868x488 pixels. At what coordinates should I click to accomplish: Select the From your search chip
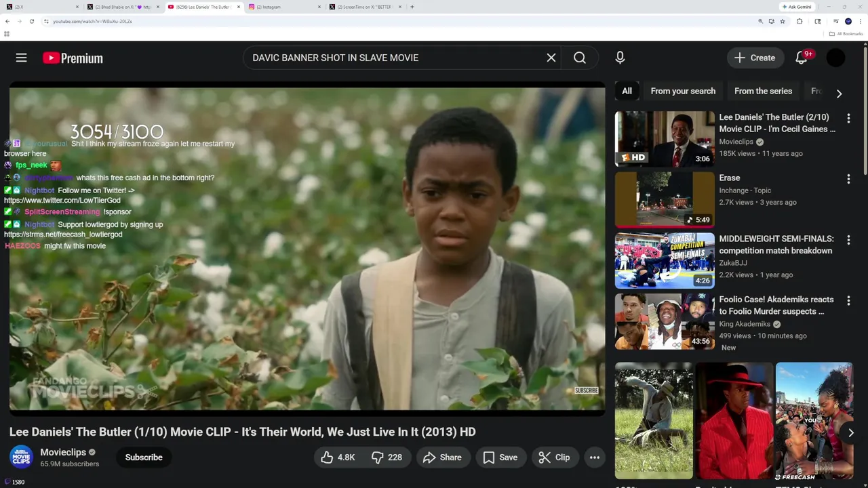[x=683, y=91]
